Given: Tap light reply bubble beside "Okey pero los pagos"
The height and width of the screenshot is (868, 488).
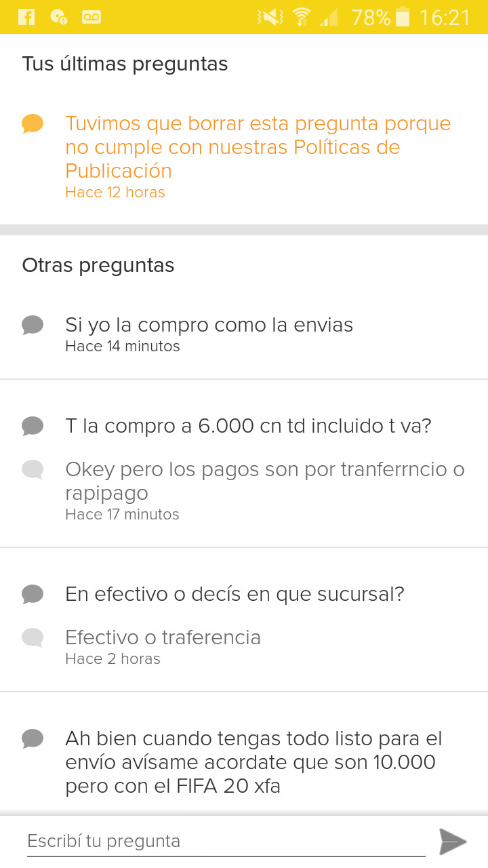Looking at the screenshot, I should [33, 469].
